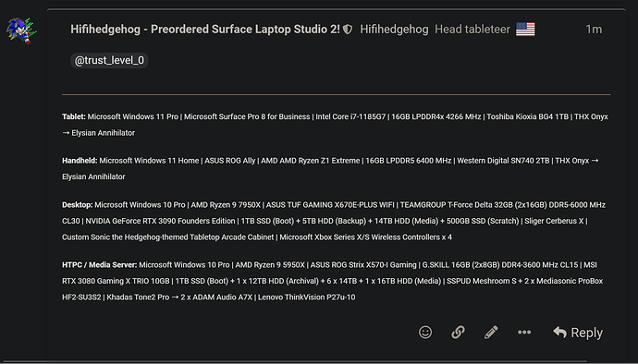Click the Tablet: signature label

click(x=74, y=116)
